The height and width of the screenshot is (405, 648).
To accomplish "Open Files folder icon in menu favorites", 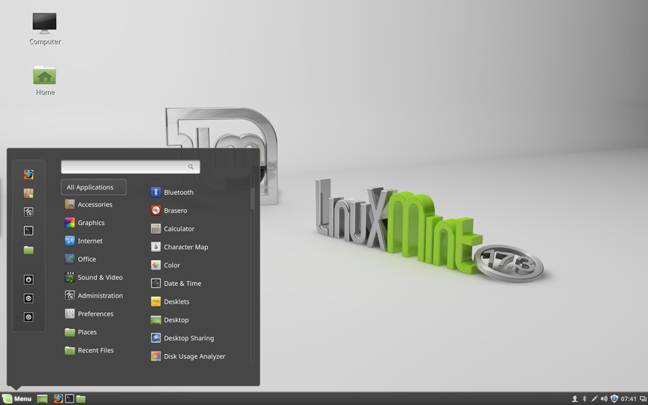I will [29, 250].
